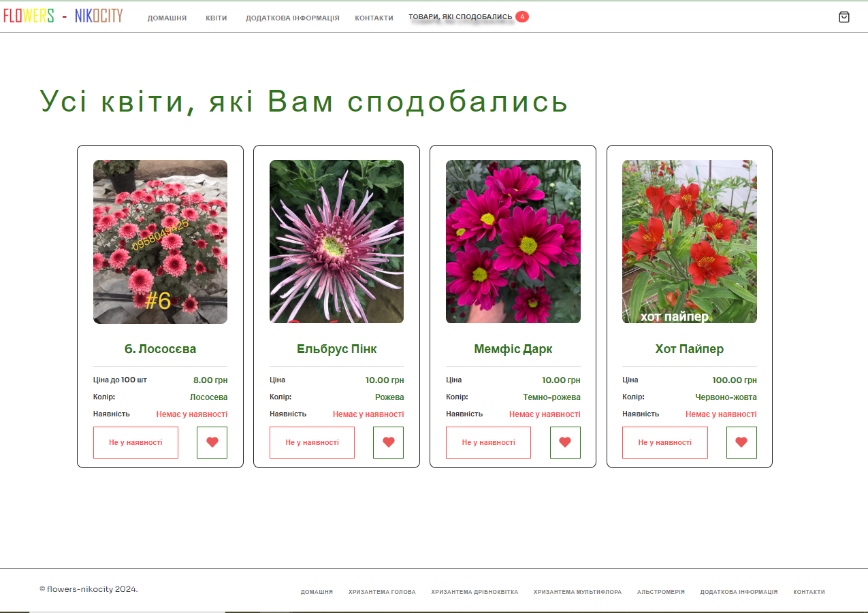Open Квіти menu item in header
868x613 pixels.
[216, 18]
